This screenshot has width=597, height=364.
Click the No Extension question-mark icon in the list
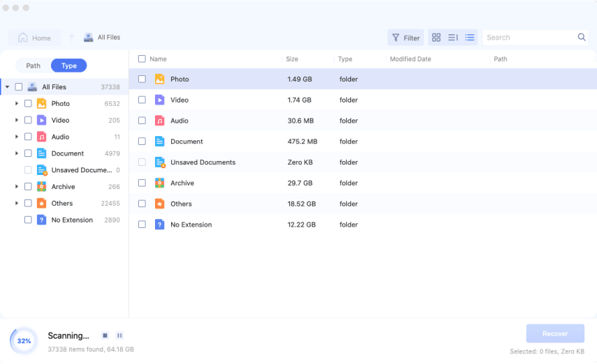[x=159, y=225]
